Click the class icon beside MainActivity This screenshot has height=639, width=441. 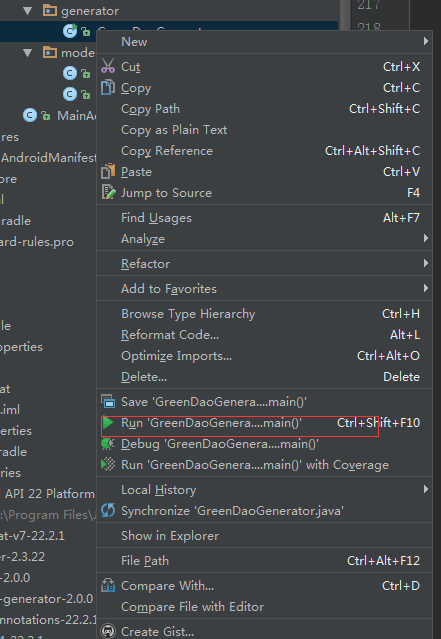coord(30,115)
